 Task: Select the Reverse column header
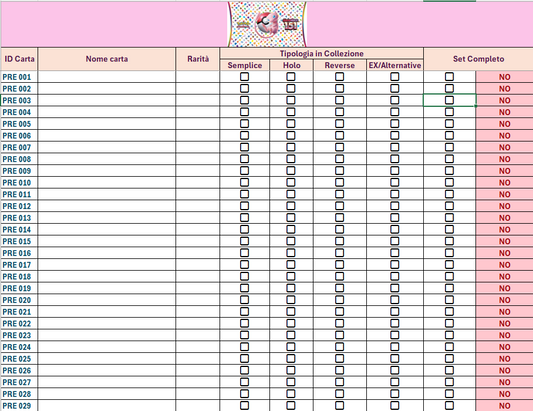(x=340, y=65)
